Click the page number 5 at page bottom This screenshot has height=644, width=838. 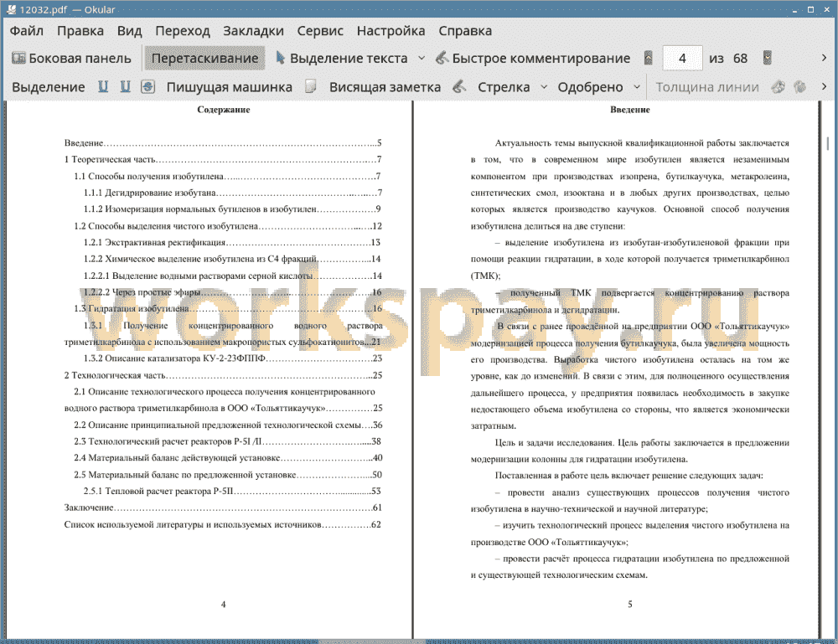click(x=630, y=605)
